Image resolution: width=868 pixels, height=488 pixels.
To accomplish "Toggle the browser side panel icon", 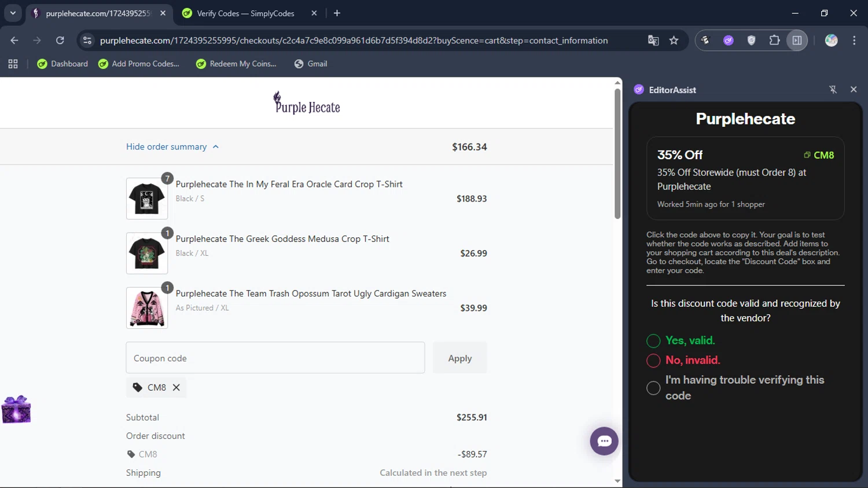I will pyautogui.click(x=797, y=41).
